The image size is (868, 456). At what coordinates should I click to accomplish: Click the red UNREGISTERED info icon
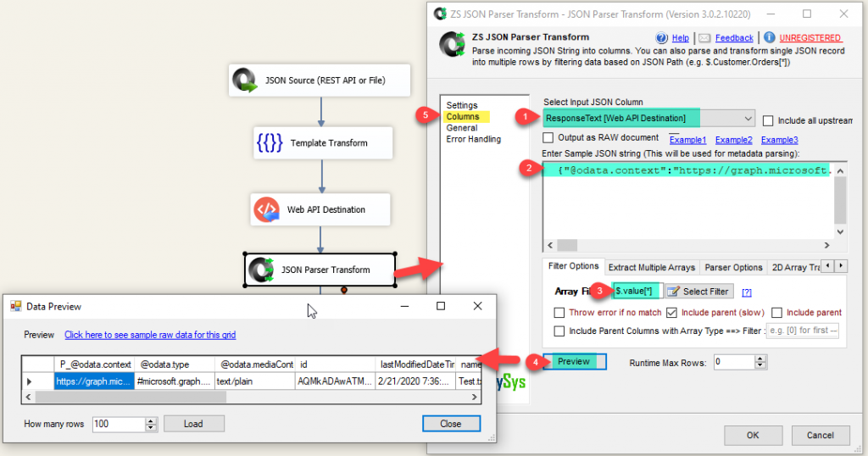[769, 38]
